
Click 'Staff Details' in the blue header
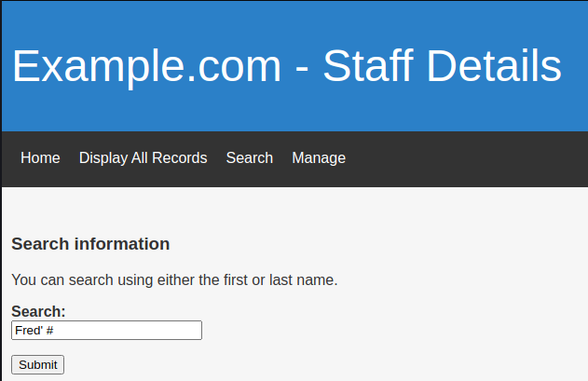tap(442, 66)
